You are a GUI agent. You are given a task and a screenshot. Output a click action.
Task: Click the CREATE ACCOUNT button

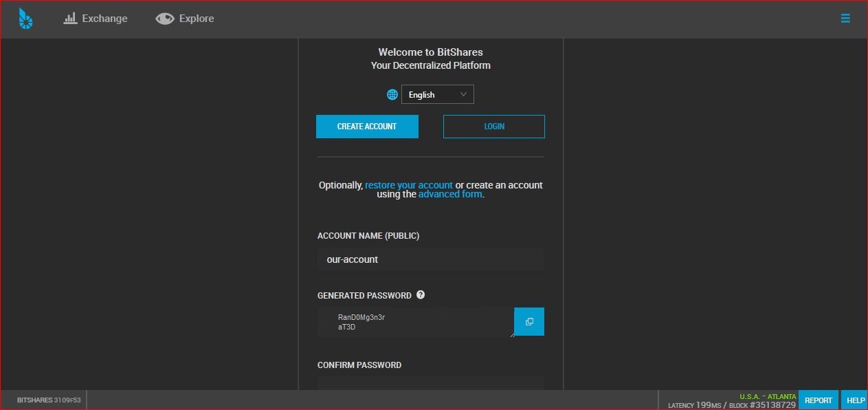pyautogui.click(x=367, y=127)
